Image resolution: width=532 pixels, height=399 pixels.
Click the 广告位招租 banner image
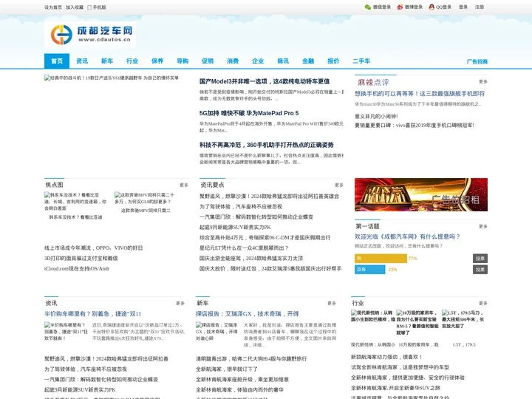click(421, 195)
